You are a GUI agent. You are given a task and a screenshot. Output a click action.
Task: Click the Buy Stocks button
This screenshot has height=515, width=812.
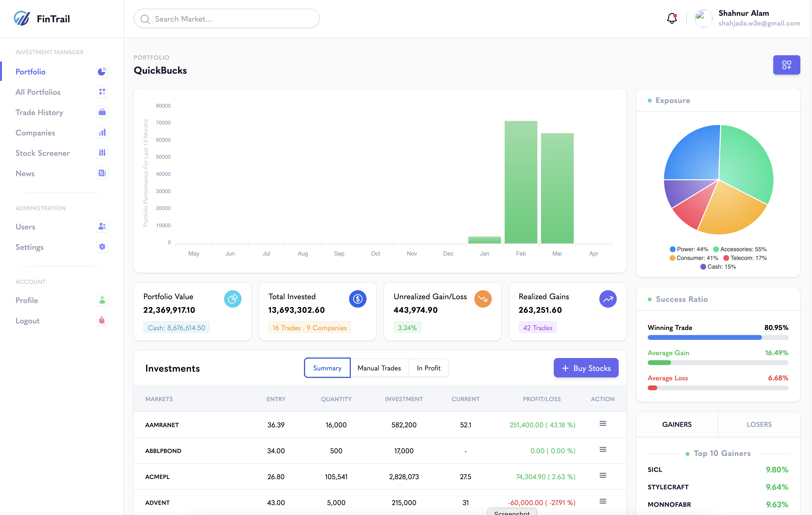click(x=586, y=368)
